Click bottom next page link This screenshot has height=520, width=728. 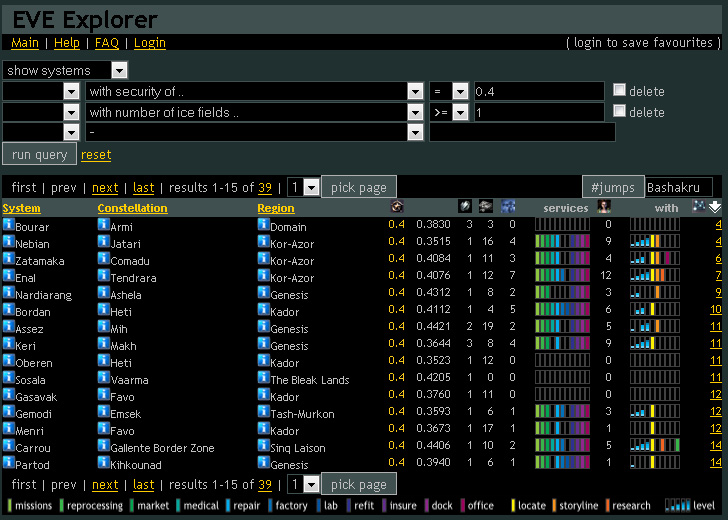[x=105, y=485]
